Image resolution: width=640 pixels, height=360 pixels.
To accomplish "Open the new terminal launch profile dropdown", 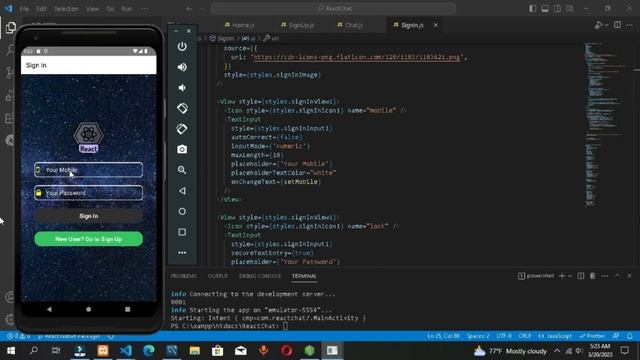I will pos(570,276).
